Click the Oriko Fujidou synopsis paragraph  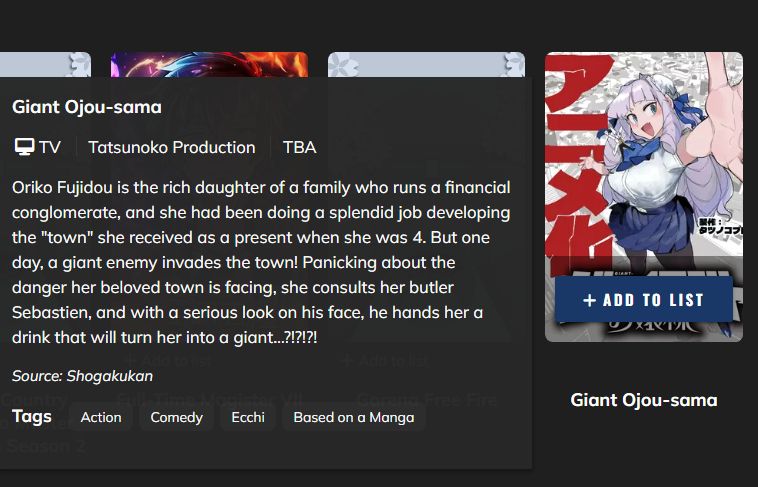262,262
